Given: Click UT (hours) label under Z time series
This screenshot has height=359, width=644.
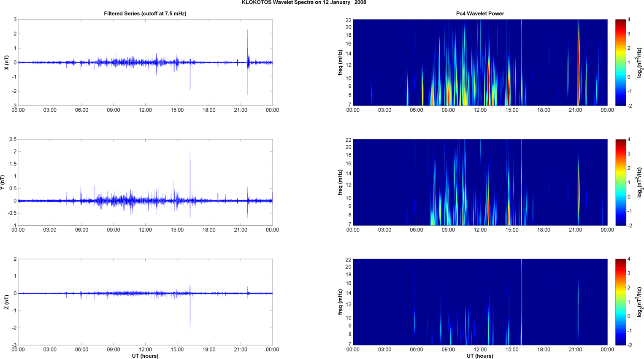Looking at the screenshot, I should point(145,356).
